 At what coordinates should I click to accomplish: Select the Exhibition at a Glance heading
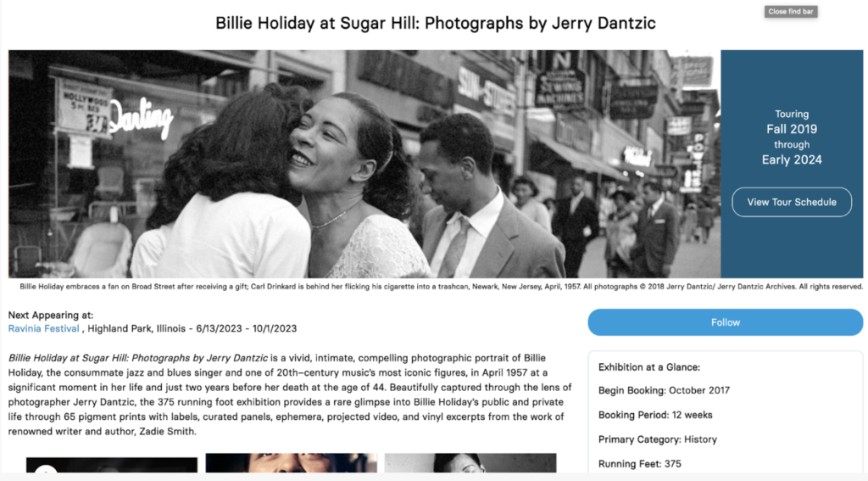click(x=648, y=367)
